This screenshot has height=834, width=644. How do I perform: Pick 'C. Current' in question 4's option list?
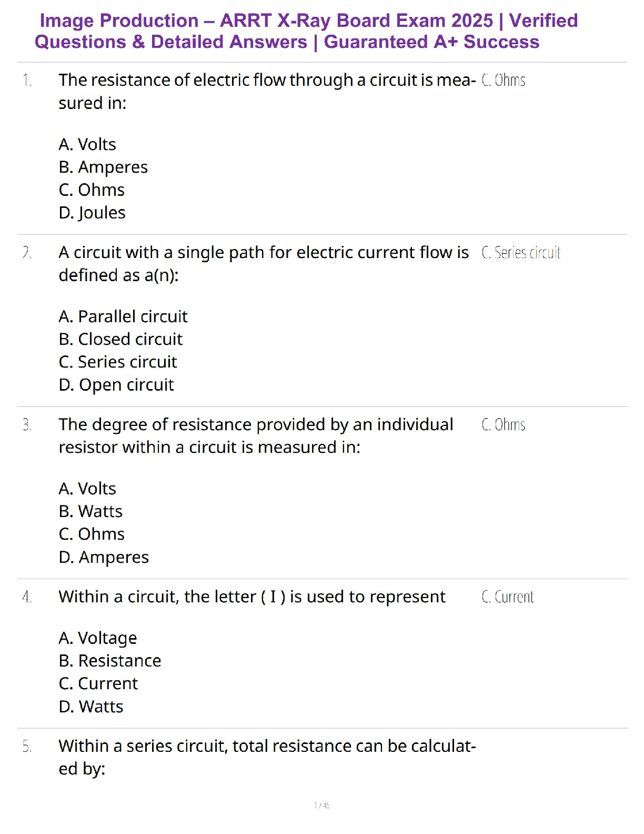point(98,683)
